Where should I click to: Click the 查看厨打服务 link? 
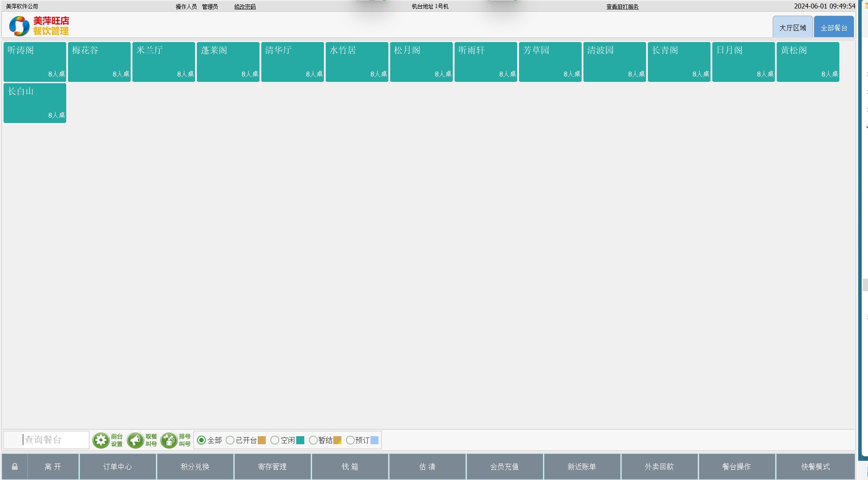(x=622, y=7)
